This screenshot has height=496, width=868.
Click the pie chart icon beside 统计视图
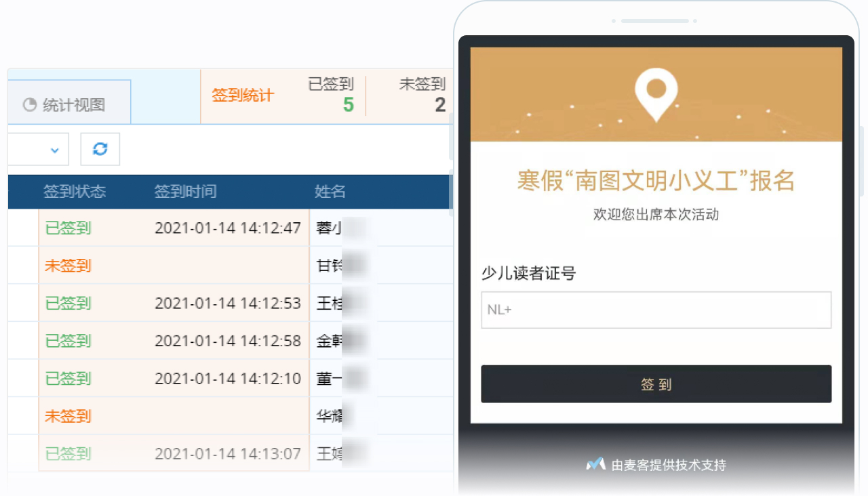point(29,105)
